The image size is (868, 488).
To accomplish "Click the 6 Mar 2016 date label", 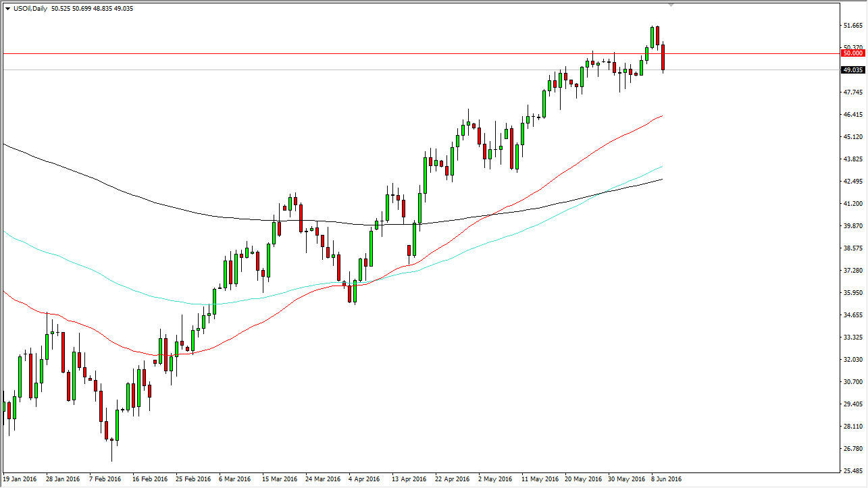I will (236, 479).
